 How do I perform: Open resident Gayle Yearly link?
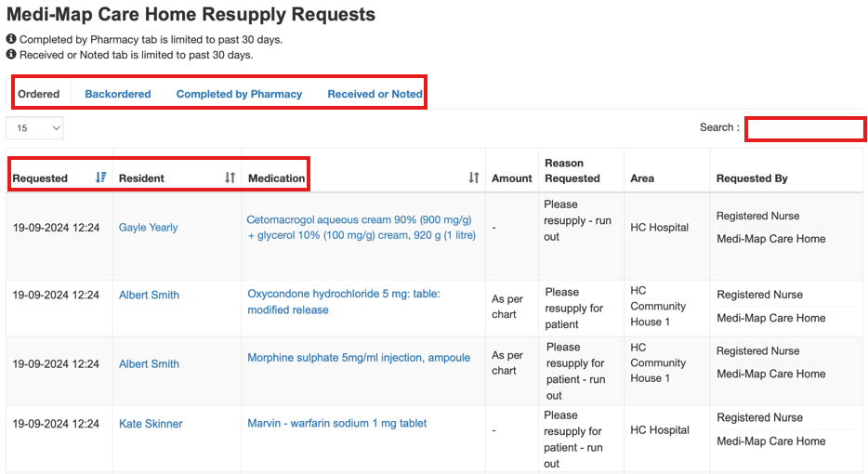[148, 228]
